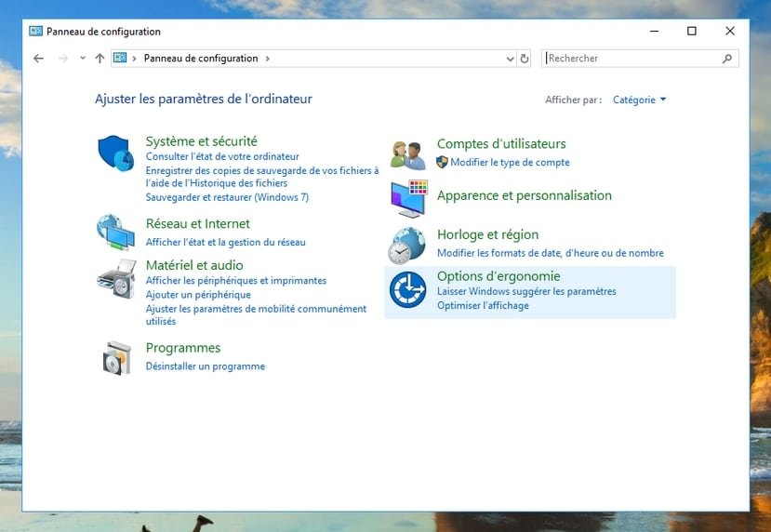The width and height of the screenshot is (771, 532).
Task: Close the Panneau de configuration window
Action: point(730,31)
